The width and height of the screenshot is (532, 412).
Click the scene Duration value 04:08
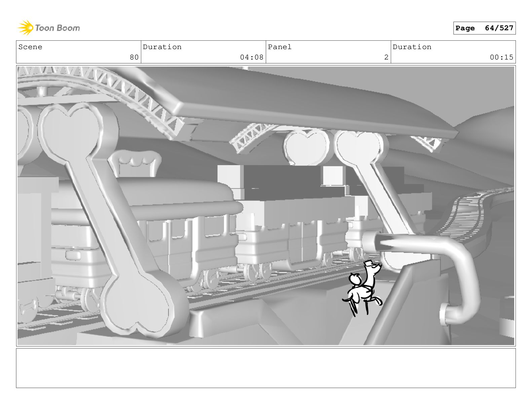252,57
